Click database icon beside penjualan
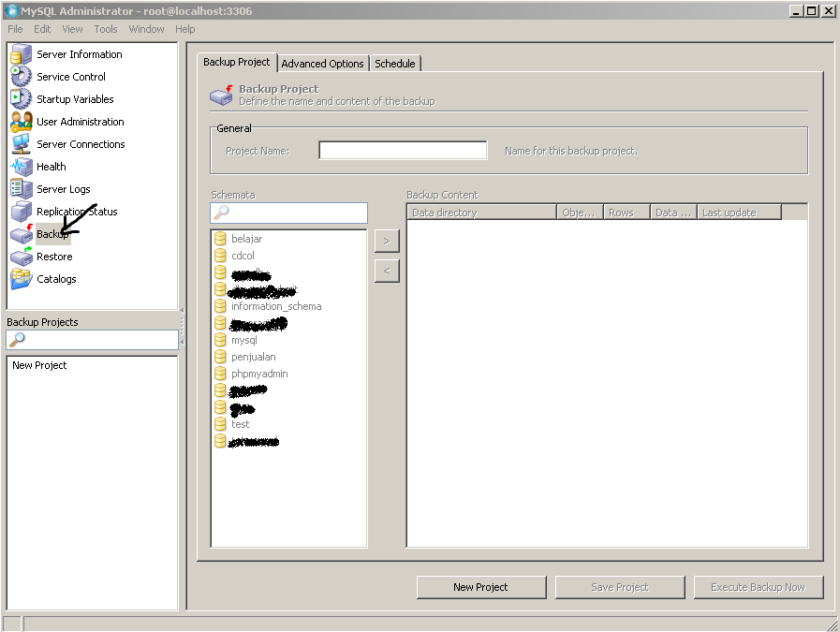The image size is (840, 632). (220, 357)
